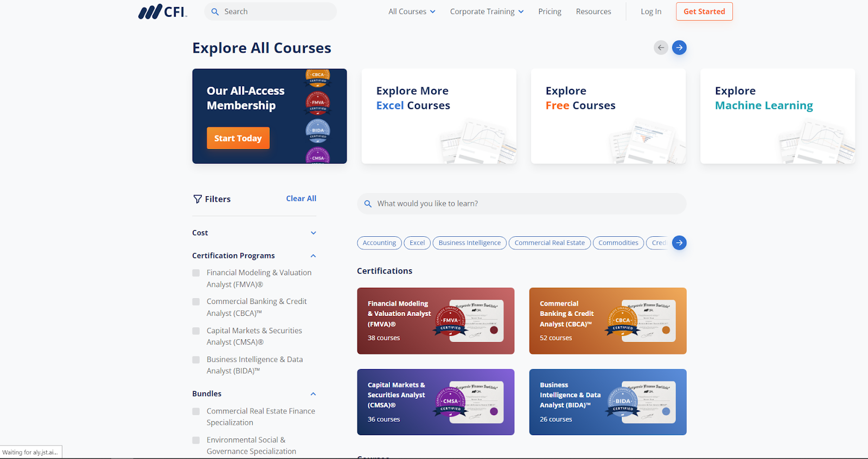Check Business Intelligence & Data Analyst filter
Viewport: 868px width, 459px height.
pyautogui.click(x=196, y=360)
